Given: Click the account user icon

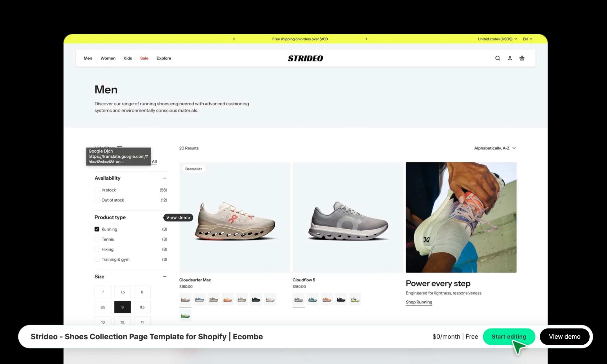Looking at the screenshot, I should 510,58.
